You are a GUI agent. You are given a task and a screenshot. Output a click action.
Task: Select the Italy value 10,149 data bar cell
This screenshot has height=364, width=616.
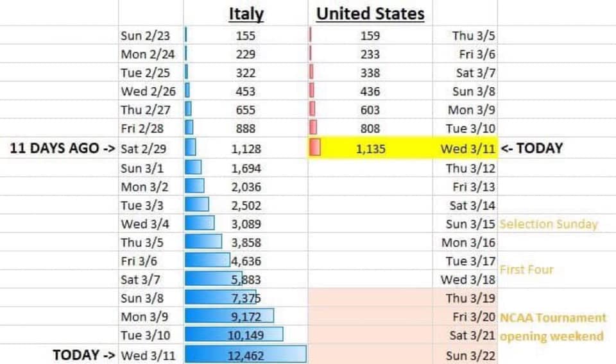246,335
